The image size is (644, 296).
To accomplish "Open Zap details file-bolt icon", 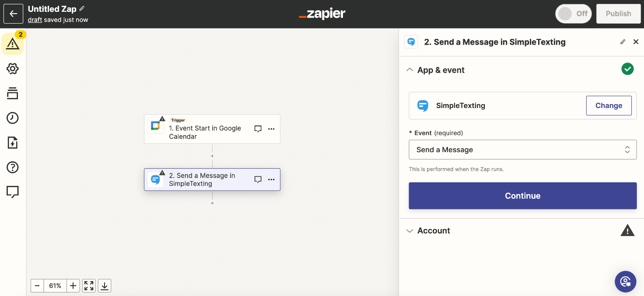I will click(x=13, y=143).
